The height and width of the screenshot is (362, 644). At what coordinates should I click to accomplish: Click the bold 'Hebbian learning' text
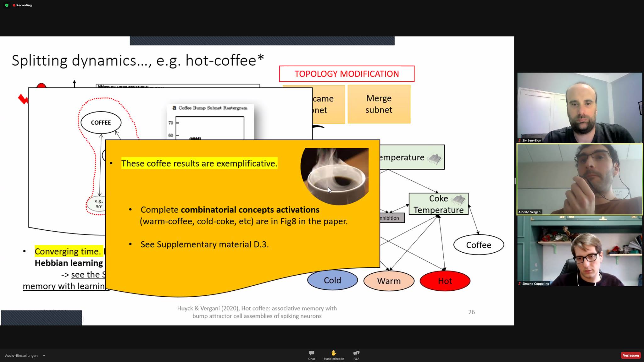point(69,263)
